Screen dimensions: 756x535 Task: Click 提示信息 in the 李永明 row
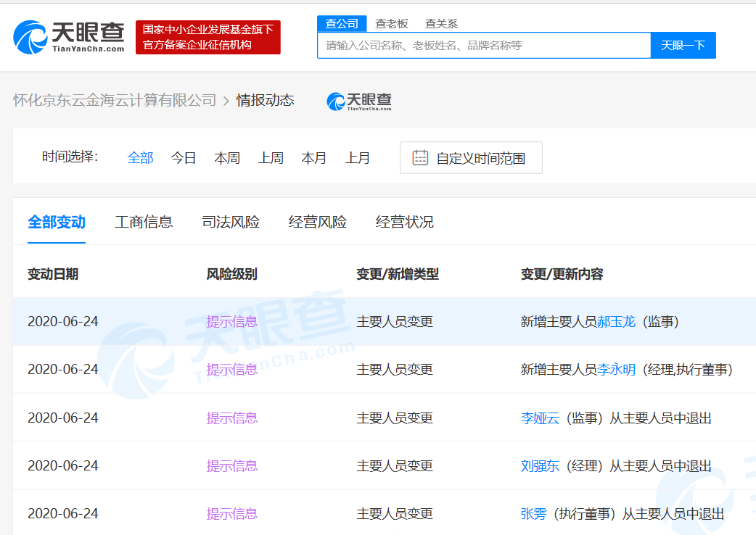(231, 370)
